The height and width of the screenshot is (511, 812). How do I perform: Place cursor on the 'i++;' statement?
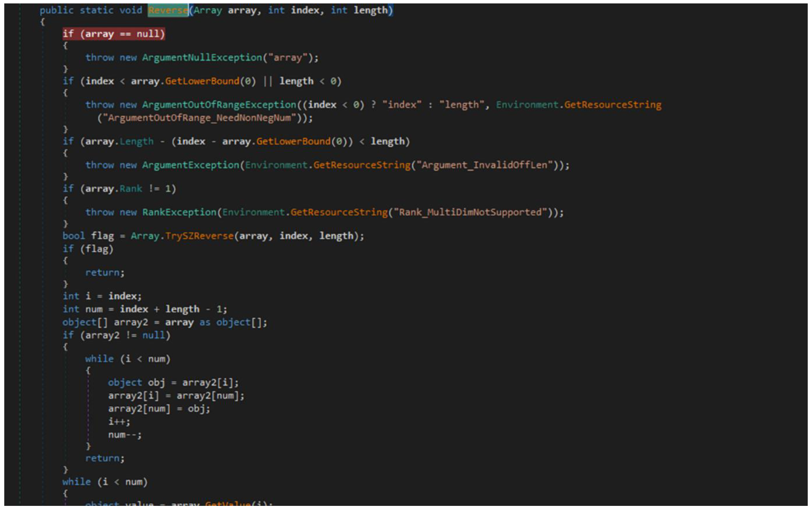pos(119,422)
